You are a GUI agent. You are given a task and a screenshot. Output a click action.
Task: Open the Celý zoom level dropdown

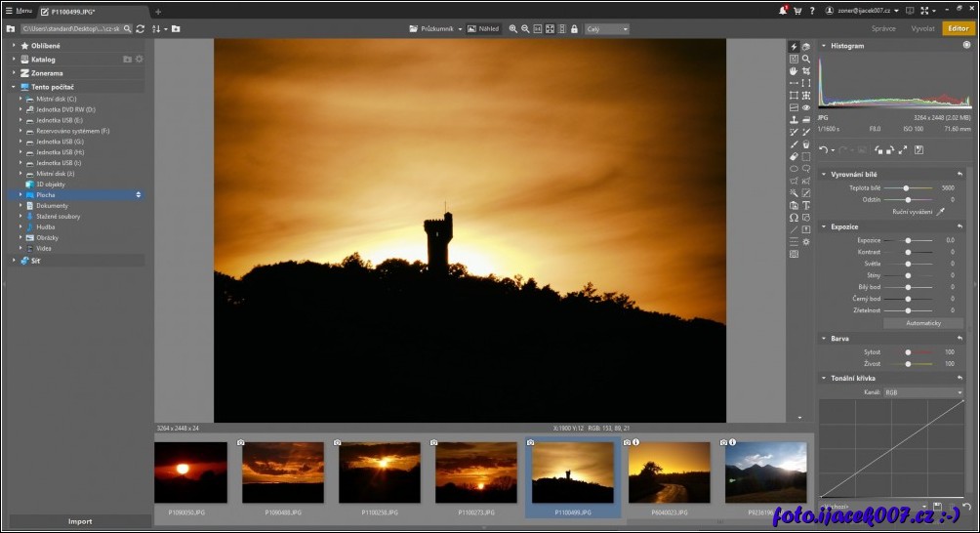(x=606, y=28)
